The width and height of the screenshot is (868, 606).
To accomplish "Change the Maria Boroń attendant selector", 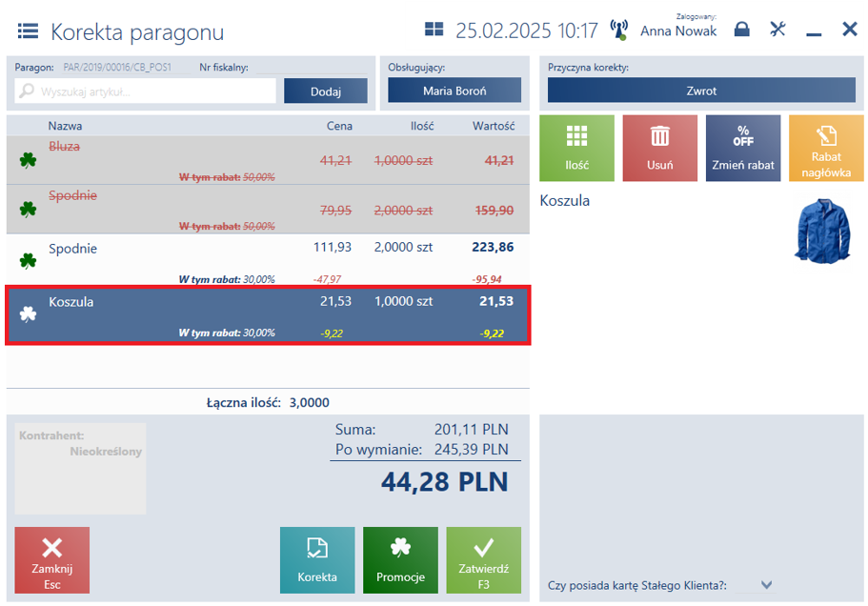I will [x=454, y=91].
